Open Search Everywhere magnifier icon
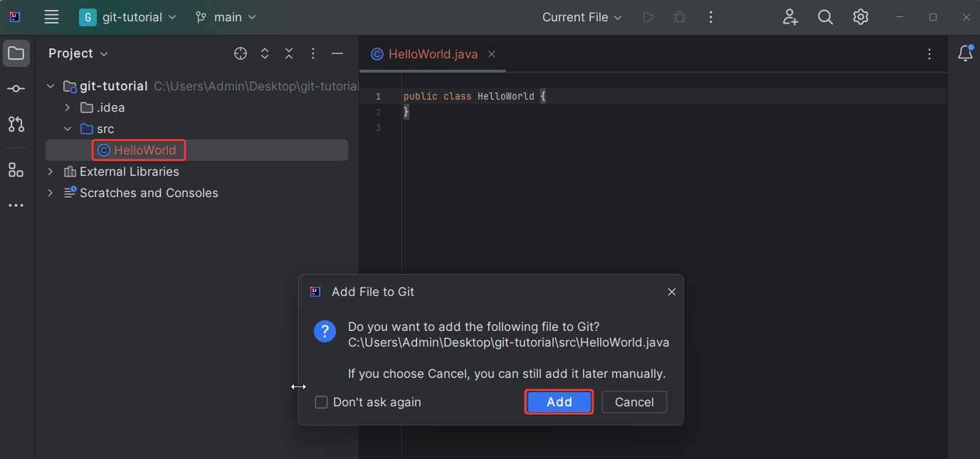 [825, 17]
